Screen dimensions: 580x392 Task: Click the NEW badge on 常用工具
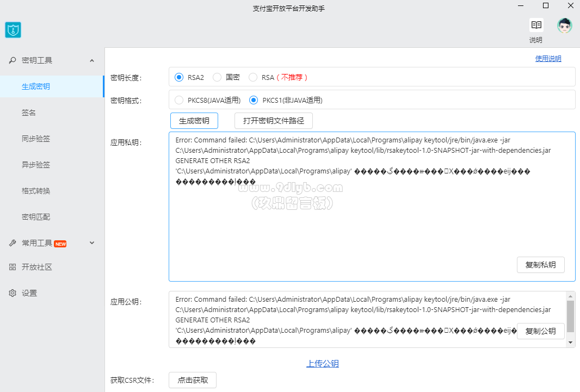point(60,244)
